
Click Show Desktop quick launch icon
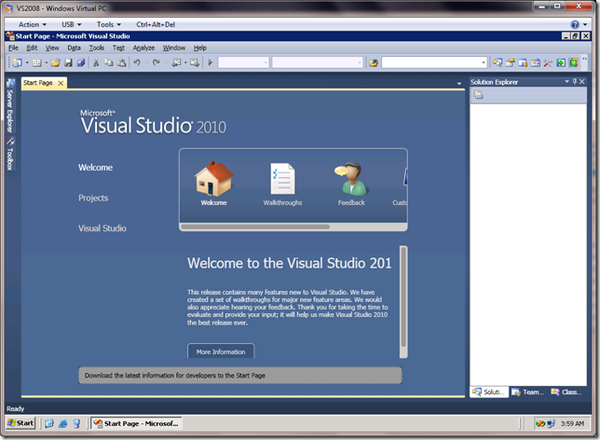click(x=49, y=424)
